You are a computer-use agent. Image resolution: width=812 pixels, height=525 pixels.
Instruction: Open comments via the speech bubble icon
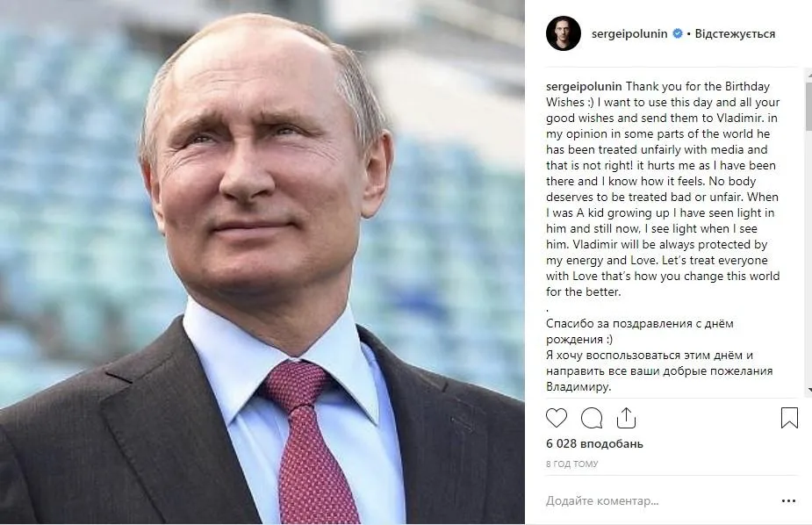tap(592, 418)
